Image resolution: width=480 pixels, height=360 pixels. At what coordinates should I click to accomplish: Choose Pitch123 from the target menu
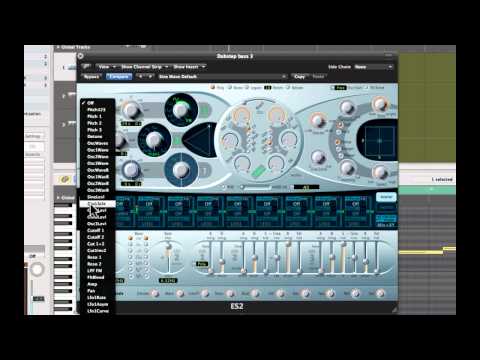click(x=97, y=110)
